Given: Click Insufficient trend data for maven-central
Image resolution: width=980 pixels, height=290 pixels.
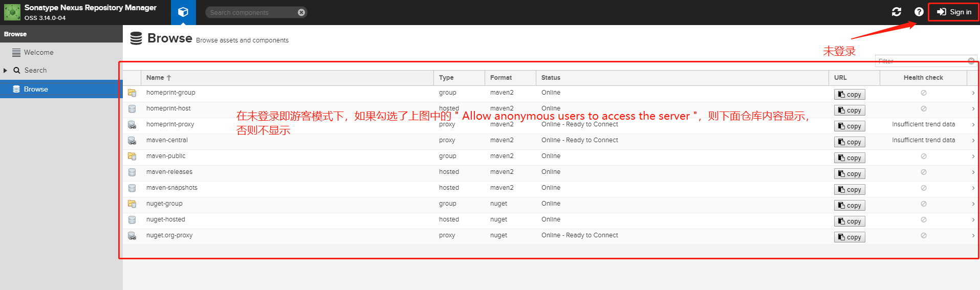Looking at the screenshot, I should tap(923, 140).
